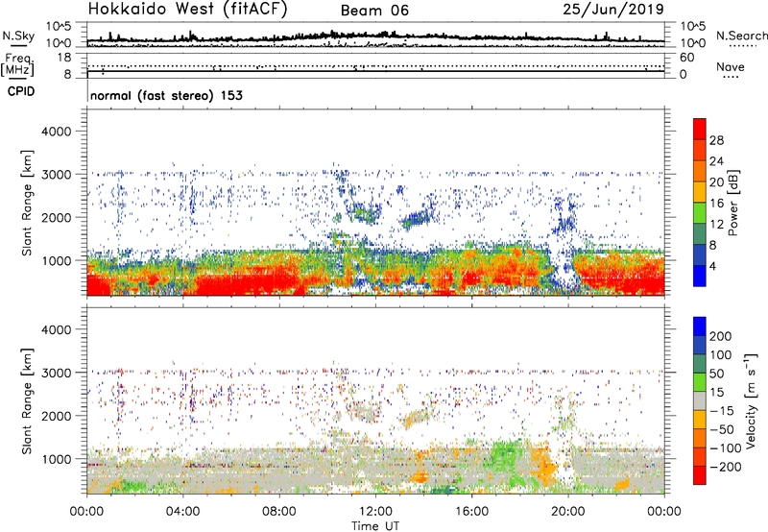The width and height of the screenshot is (768, 532).
Task: Click 'Slant Range [km]' label of power panel
Action: tap(27, 204)
